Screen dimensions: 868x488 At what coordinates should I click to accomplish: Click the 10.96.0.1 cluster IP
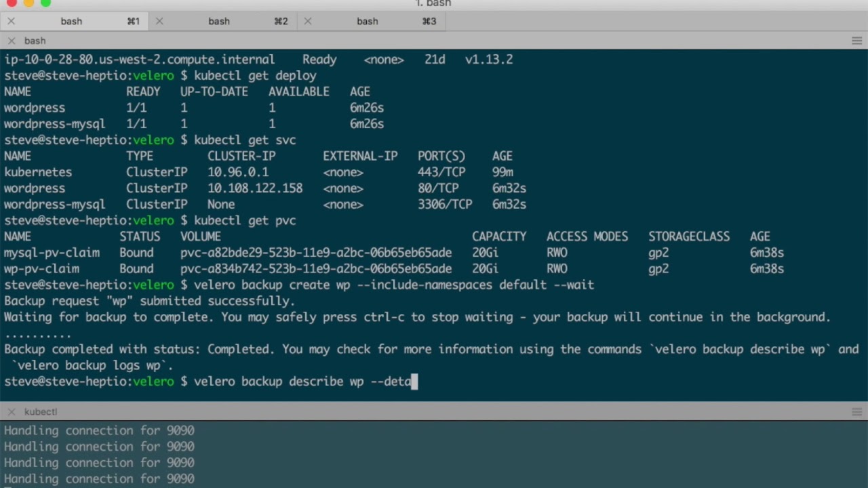238,172
